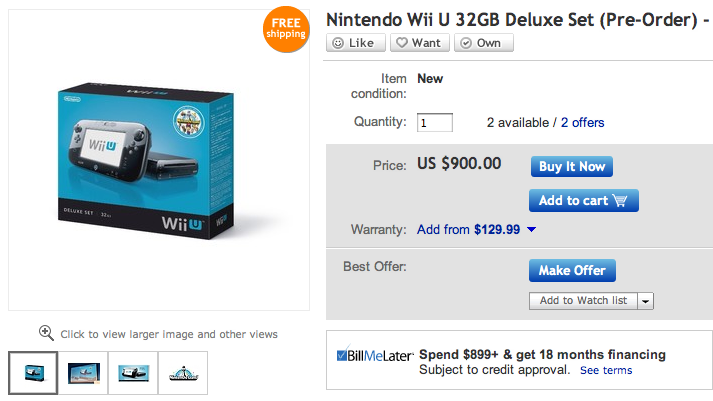Select the third product thumbnail
The image size is (713, 401).
pos(133,373)
